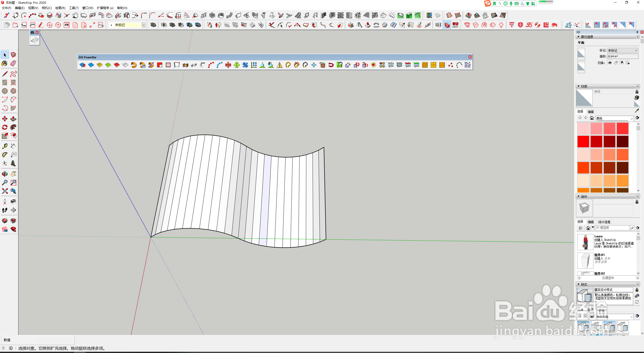Toggle receive shadows in 切换 row

pos(622,63)
